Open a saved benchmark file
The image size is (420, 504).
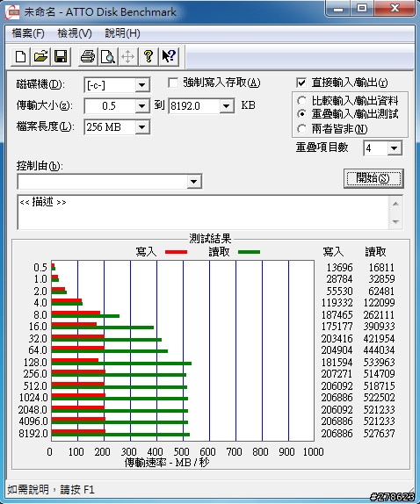[40, 56]
